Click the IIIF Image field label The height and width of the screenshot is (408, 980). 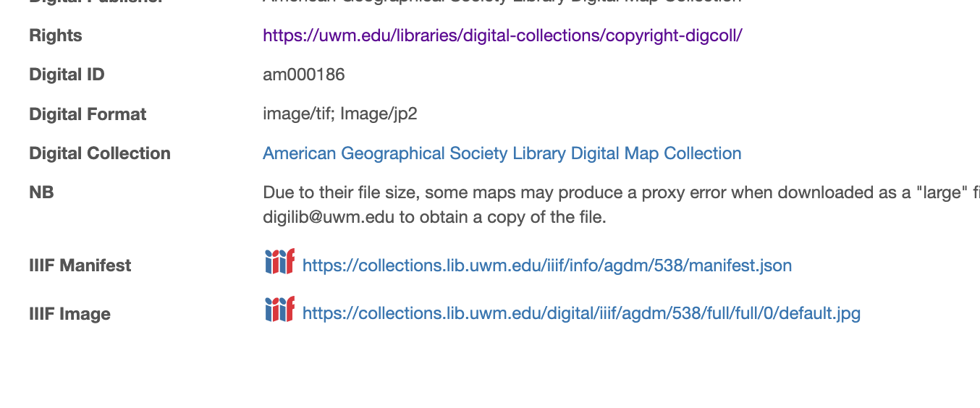pos(69,314)
